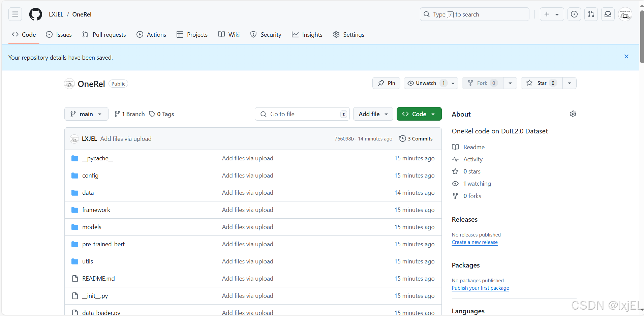The width and height of the screenshot is (644, 316).
Task: Open the green Code clone dropdown
Action: [419, 114]
